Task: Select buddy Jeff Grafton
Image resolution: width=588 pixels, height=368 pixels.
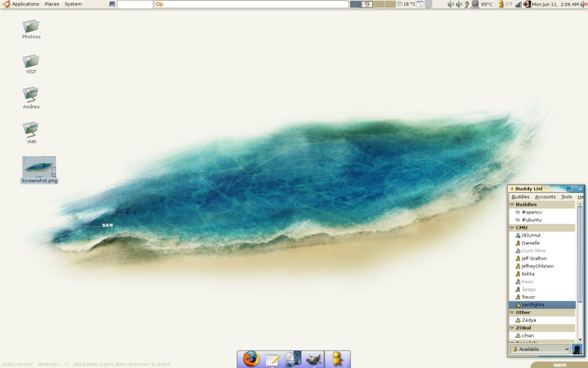Action: (542, 259)
